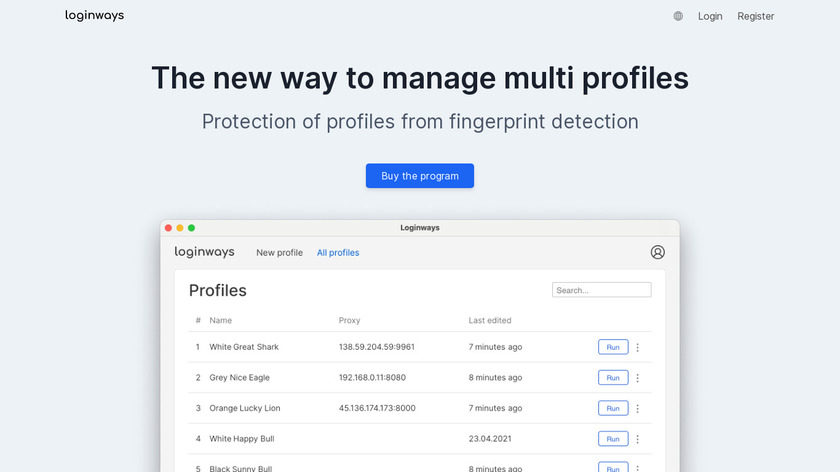
Task: Click the Loginways window title
Action: point(419,228)
